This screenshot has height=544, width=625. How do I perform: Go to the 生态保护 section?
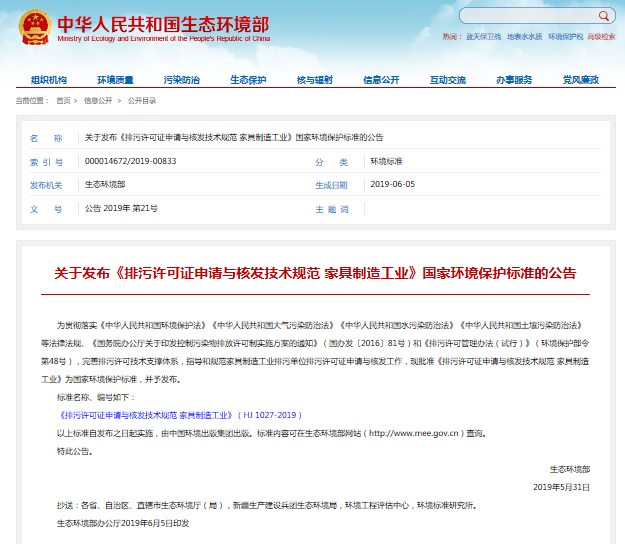(x=248, y=79)
